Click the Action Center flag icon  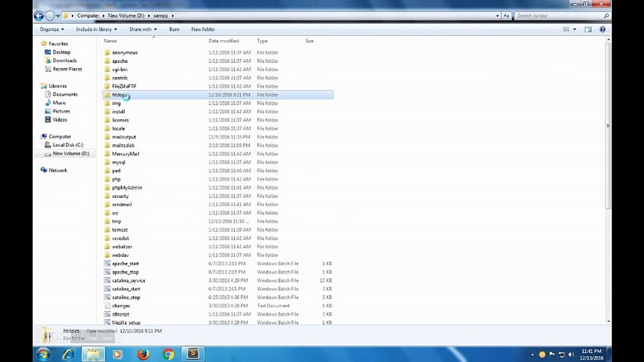pyautogui.click(x=552, y=354)
